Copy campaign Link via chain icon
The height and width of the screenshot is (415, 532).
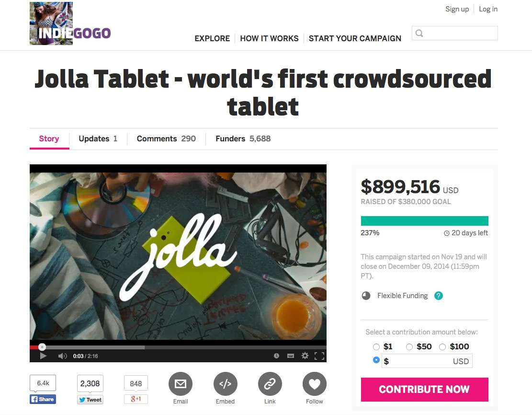tap(270, 384)
